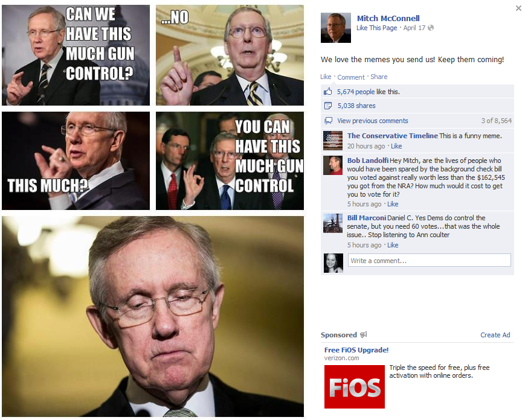Share the post via the Share link

[379, 77]
